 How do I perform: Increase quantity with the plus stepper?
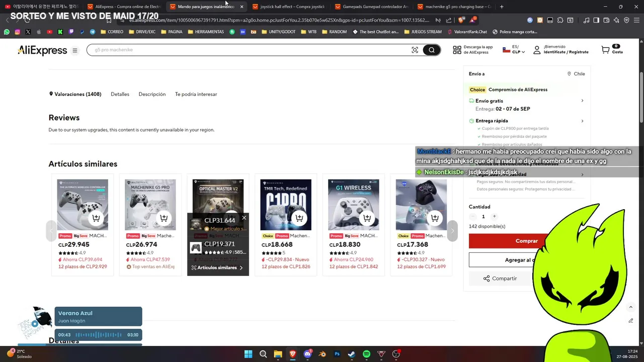494,216
